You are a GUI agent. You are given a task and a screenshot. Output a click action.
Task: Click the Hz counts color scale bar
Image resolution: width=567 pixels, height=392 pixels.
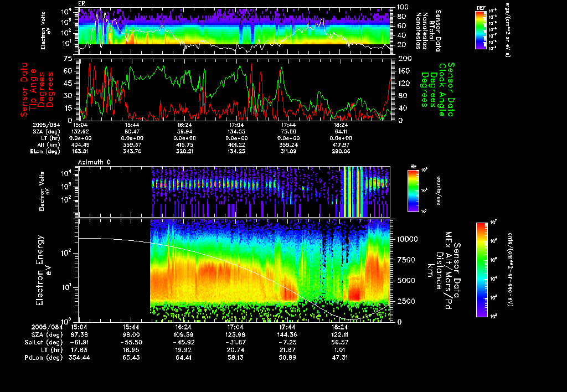click(413, 190)
